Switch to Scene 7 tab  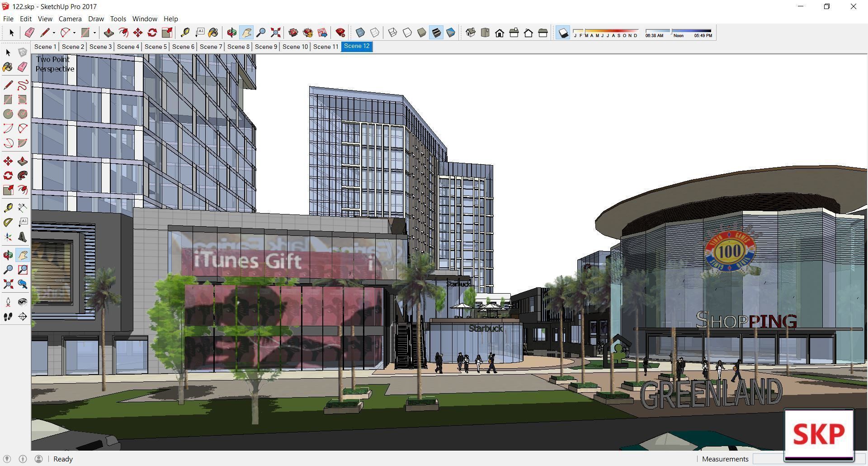[x=211, y=47]
